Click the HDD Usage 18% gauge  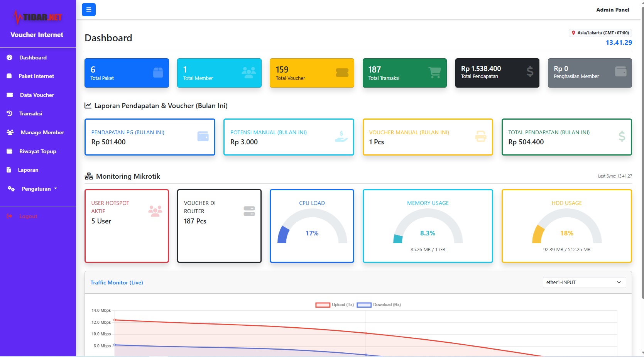[x=567, y=227]
